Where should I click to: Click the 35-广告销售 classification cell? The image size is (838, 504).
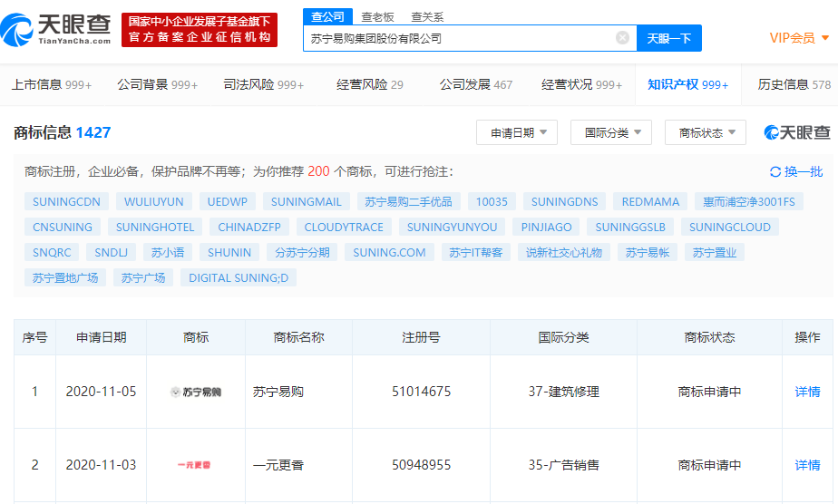tap(564, 465)
